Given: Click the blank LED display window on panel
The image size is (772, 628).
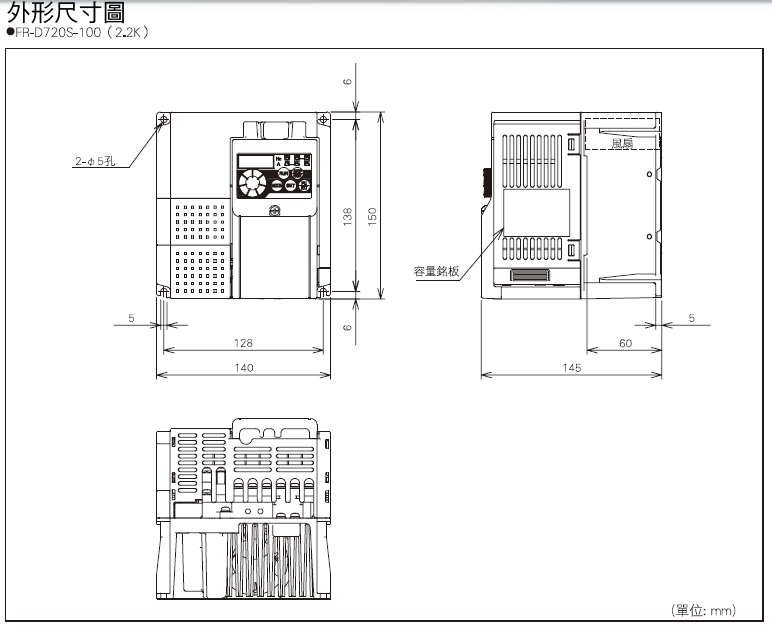Looking at the screenshot, I should point(256,161).
